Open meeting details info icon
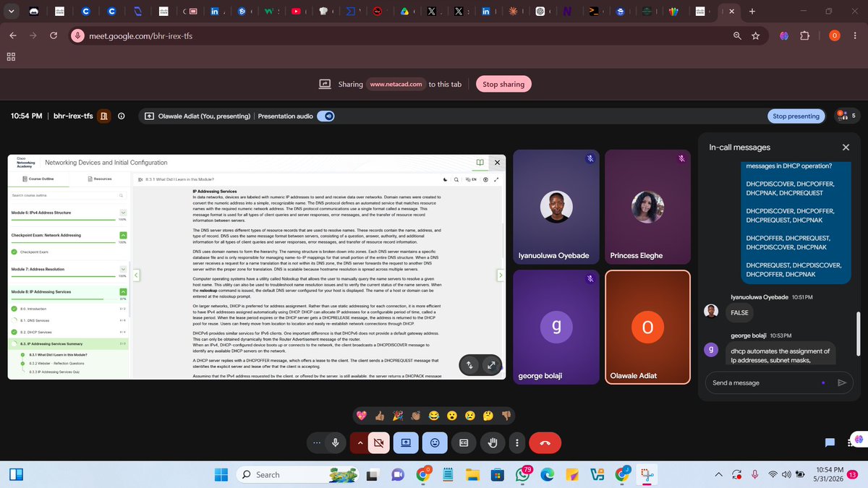Image resolution: width=868 pixels, height=488 pixels. pos(122,116)
